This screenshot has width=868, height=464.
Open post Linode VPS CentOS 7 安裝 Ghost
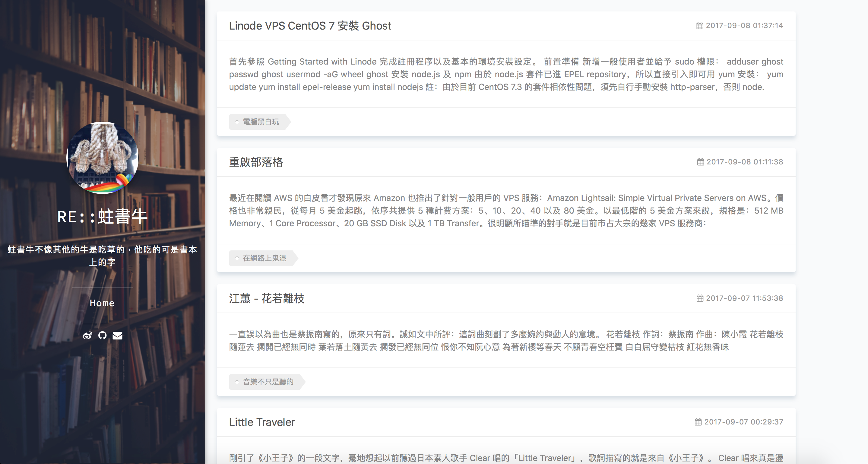[x=310, y=26]
